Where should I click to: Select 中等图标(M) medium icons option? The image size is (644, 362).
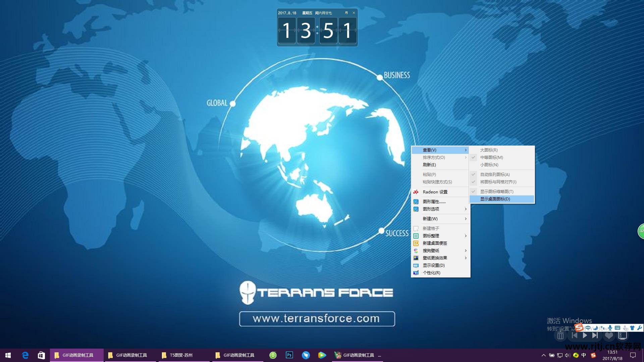point(502,157)
